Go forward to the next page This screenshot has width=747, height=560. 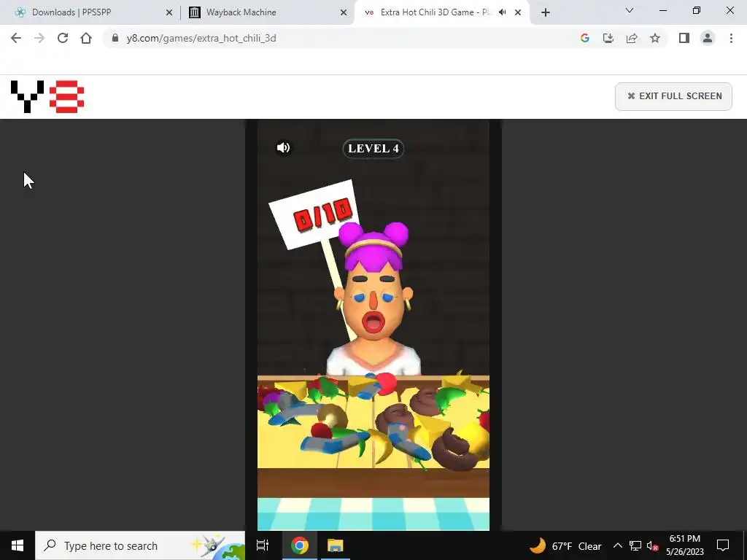click(x=39, y=38)
